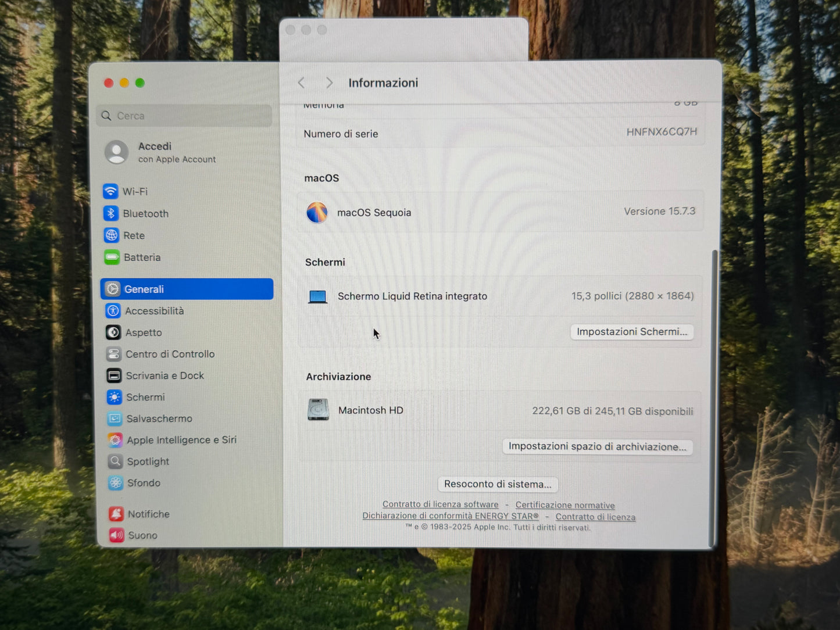Click the Cerca search field

184,116
